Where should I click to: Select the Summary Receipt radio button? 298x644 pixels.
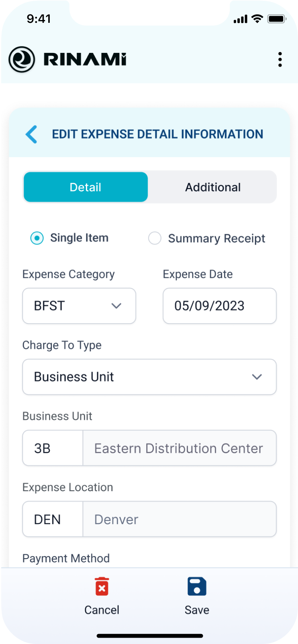tap(155, 238)
